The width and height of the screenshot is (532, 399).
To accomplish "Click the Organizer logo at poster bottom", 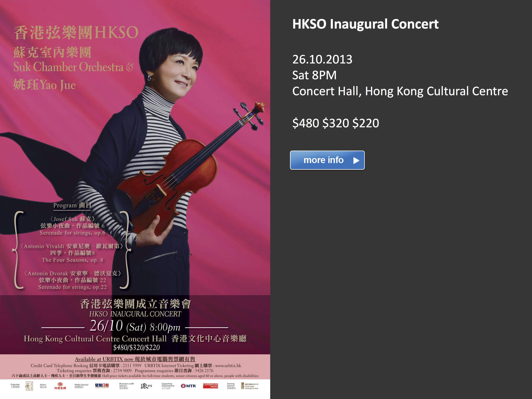I will pyautogui.click(x=29, y=386).
